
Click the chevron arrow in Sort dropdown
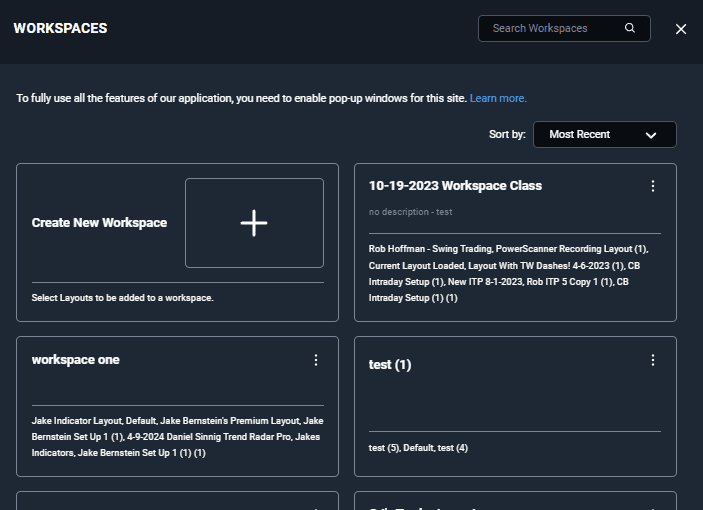coord(651,135)
